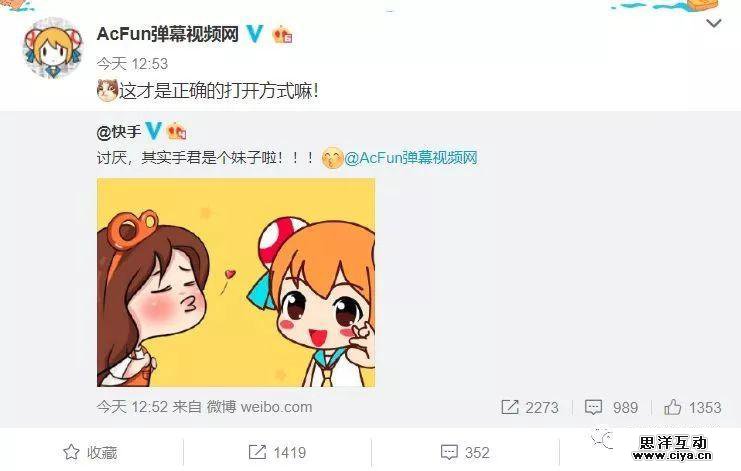Repost this weibo showing 1419

(277, 453)
